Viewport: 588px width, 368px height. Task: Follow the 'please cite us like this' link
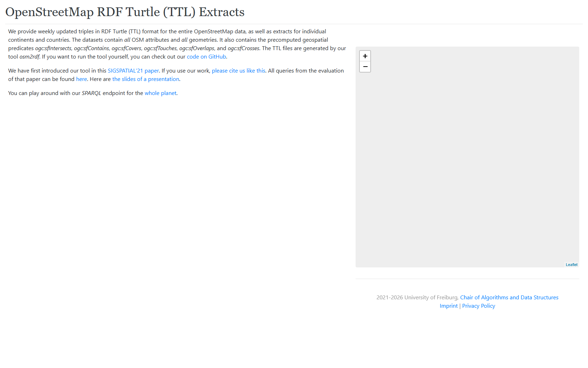pos(239,71)
